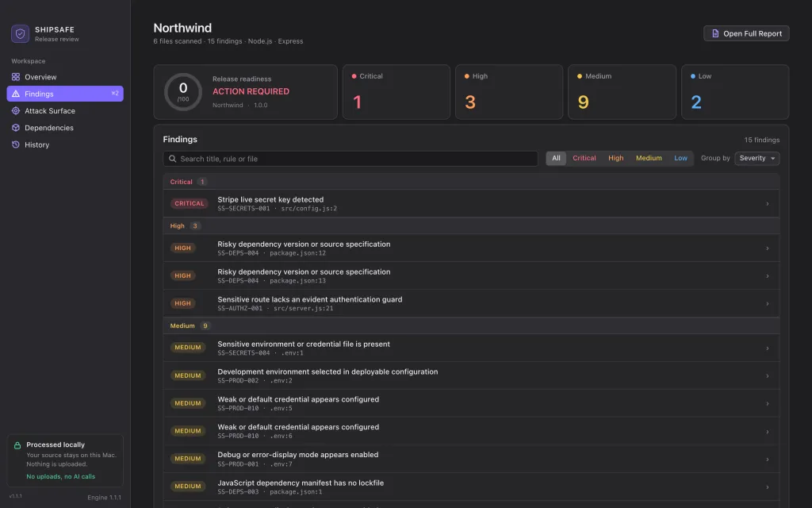Screen dimensions: 812x508
Task: Click the 'Engine 1.1.1' version label
Action: [x=104, y=497]
